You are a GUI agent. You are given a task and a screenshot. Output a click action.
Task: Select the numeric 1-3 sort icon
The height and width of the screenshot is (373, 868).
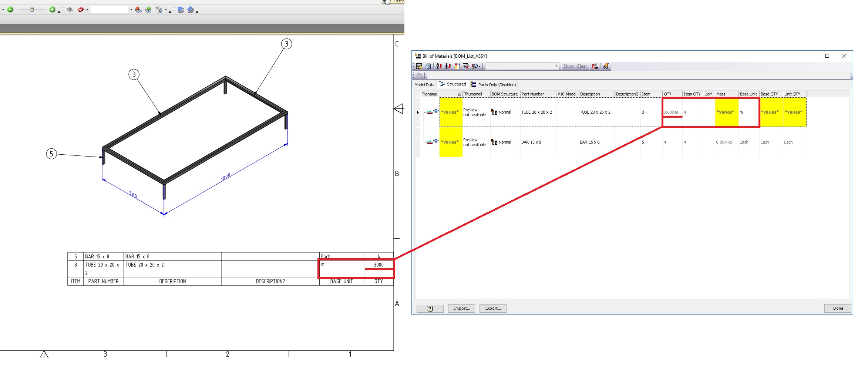point(448,66)
